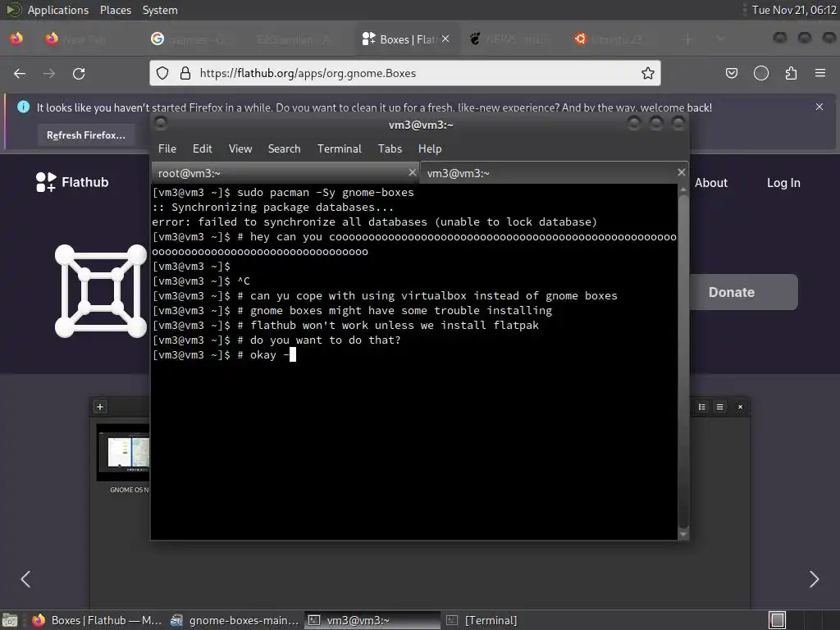Open the Firefox hamburger application menu

click(x=820, y=73)
